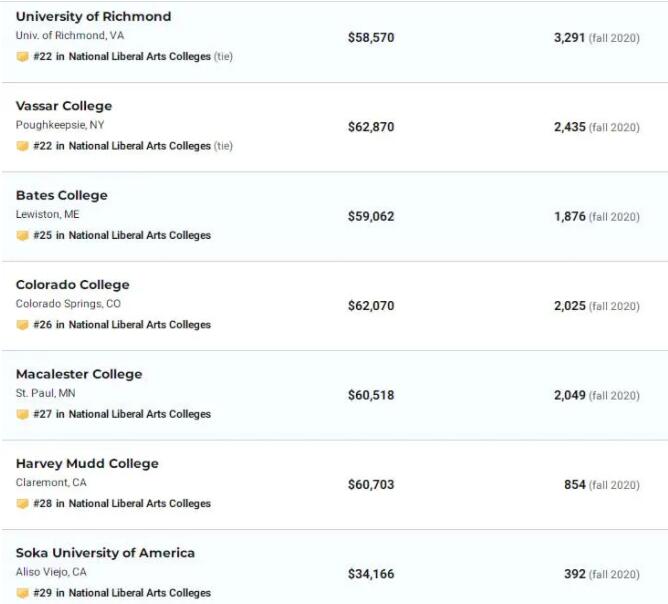Click Harvey Mudd's 854 enrollment figure
The width and height of the screenshot is (668, 604).
[574, 485]
